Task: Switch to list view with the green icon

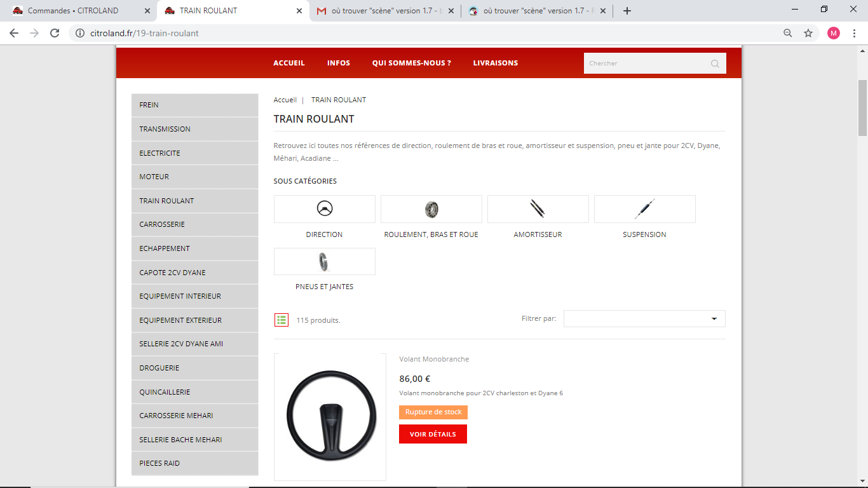Action: point(281,320)
